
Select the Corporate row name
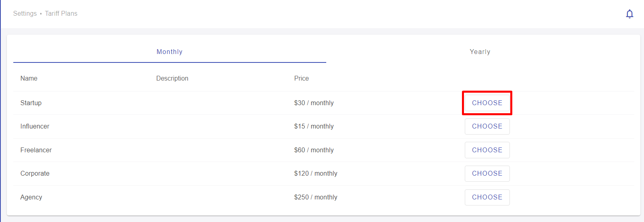coord(35,173)
